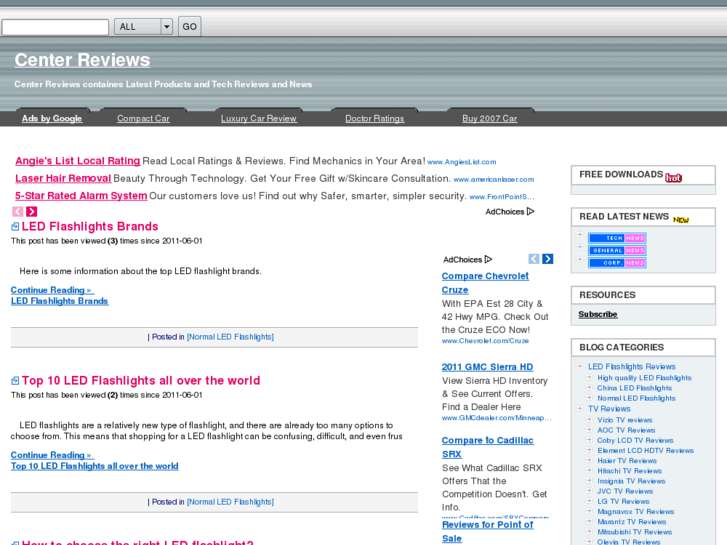Image resolution: width=727 pixels, height=545 pixels.
Task: Open 2011 GMC Sierra HD ad
Action: click(487, 367)
